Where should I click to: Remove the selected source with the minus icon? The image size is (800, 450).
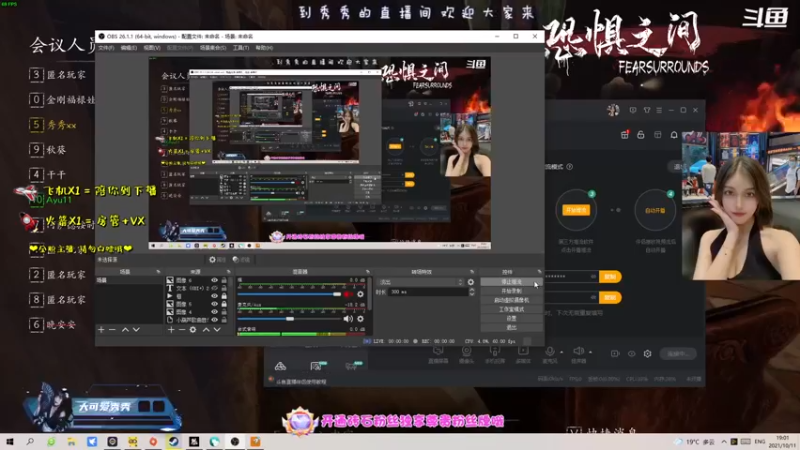point(182,330)
